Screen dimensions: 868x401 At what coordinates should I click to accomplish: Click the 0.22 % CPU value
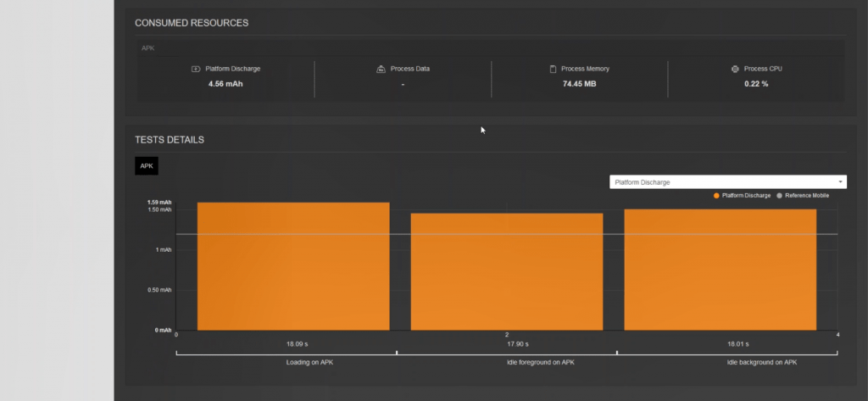point(756,84)
